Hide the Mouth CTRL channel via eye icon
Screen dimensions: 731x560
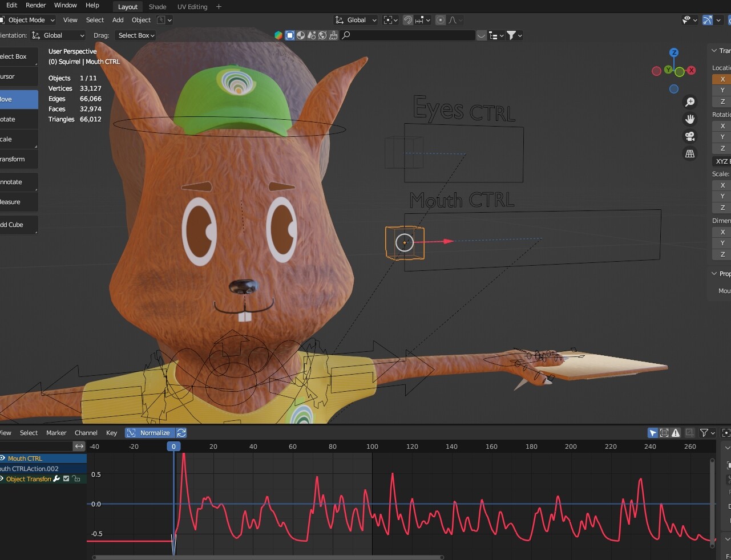tap(3, 458)
